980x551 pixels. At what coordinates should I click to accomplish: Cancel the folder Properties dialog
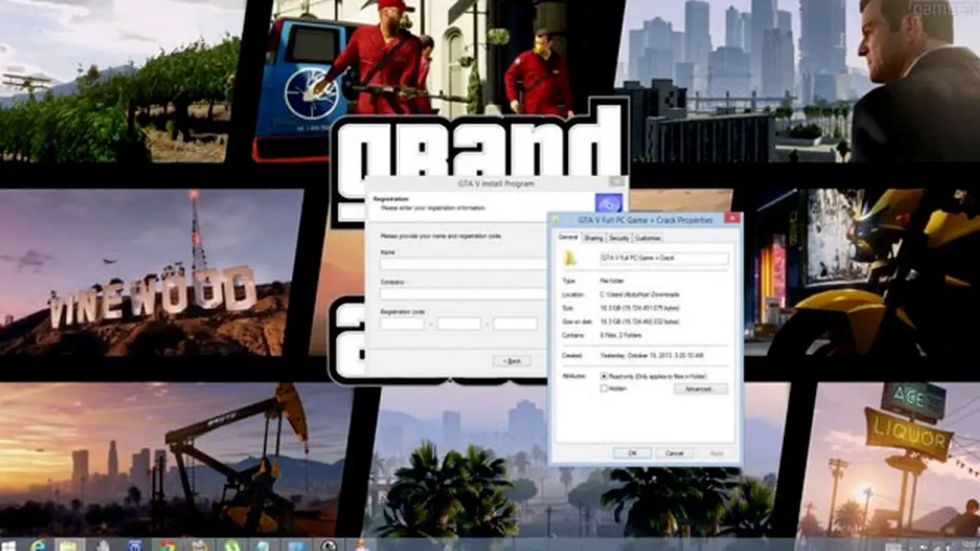tap(675, 453)
